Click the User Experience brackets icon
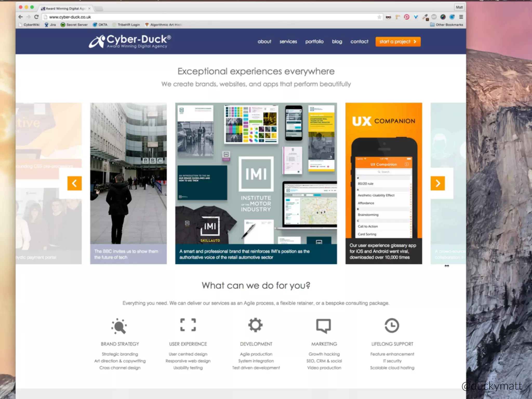This screenshot has width=532, height=399. pos(188,325)
